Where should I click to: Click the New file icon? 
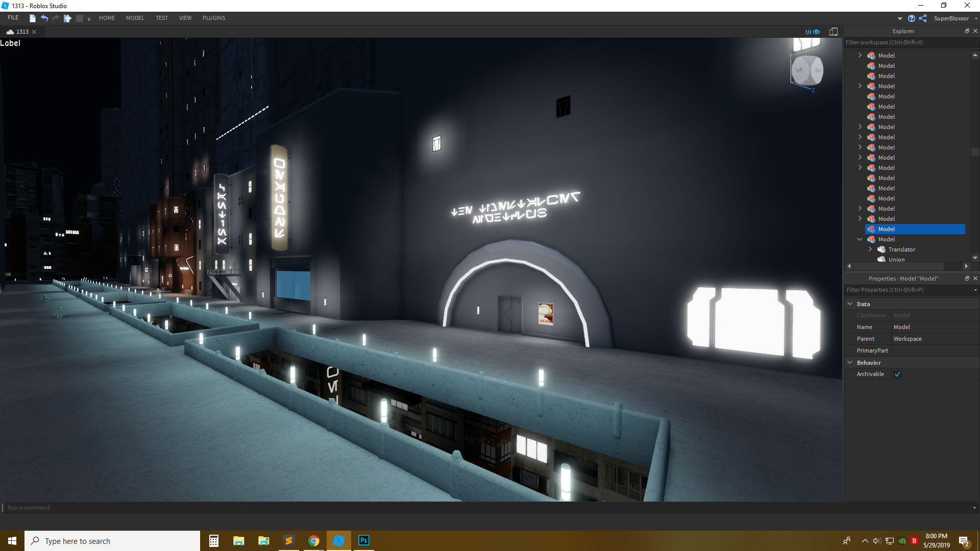click(x=32, y=18)
